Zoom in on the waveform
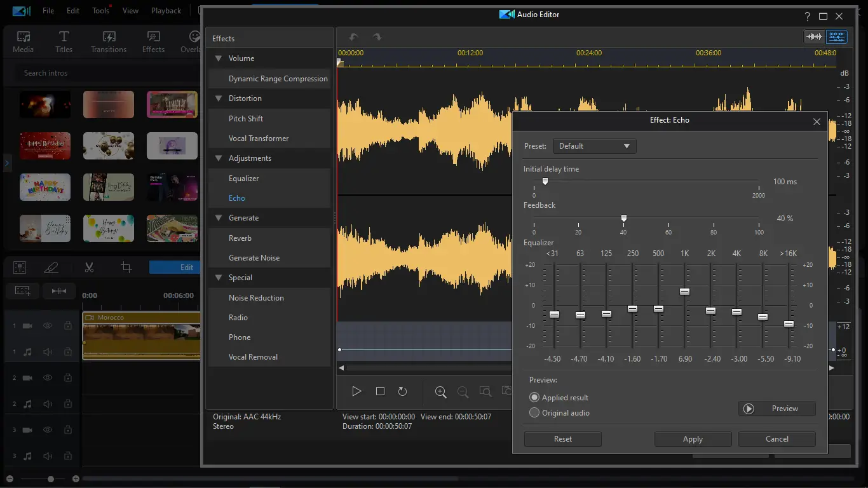The width and height of the screenshot is (868, 488). click(x=440, y=392)
